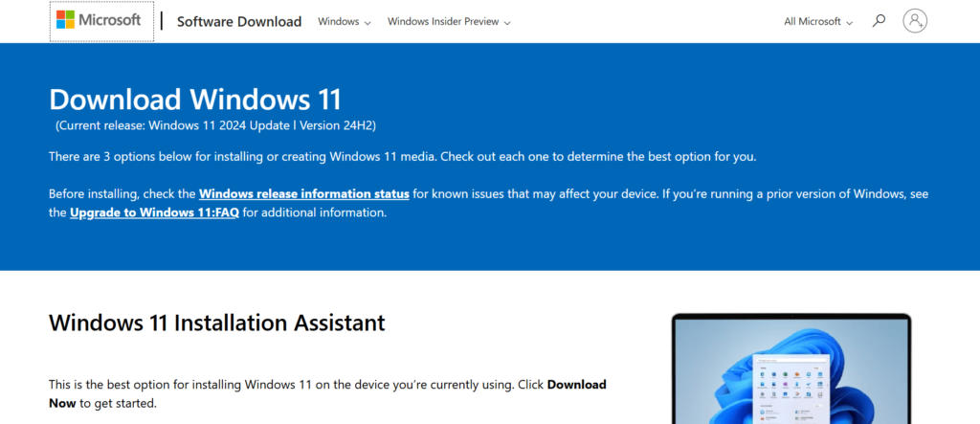Open the All Microsoft dropdown

pos(818,22)
